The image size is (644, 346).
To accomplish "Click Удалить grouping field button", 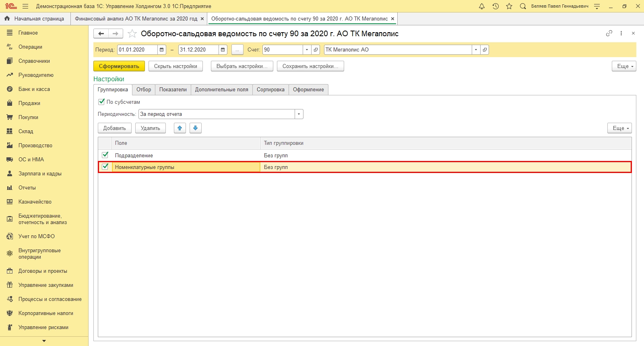I will (x=151, y=128).
